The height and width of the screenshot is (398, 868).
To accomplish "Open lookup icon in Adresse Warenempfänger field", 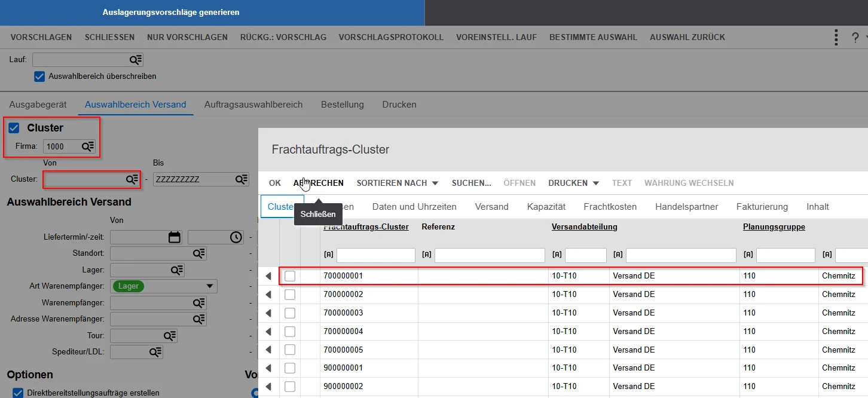I will click(199, 319).
